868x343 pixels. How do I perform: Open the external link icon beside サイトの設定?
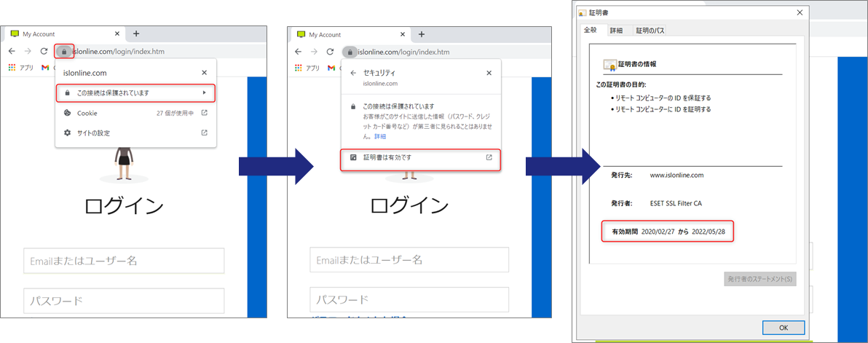pos(205,133)
